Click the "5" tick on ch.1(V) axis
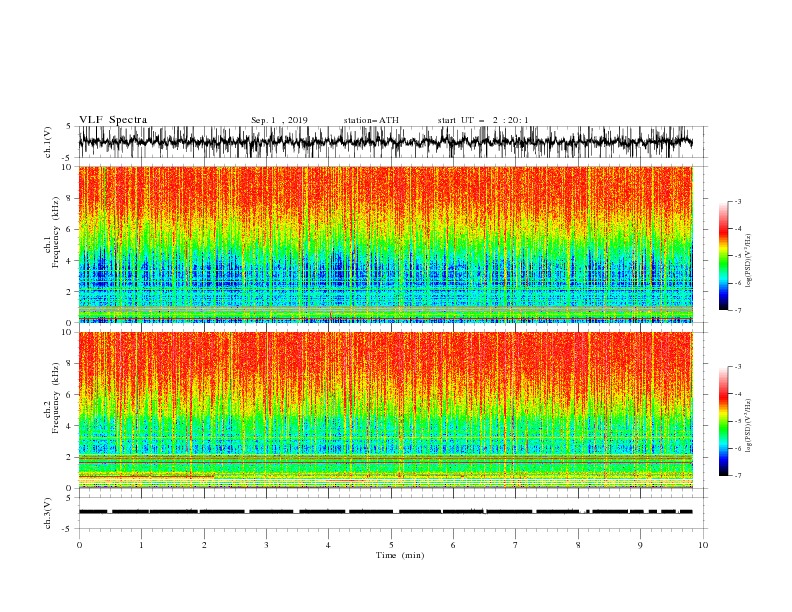This screenshot has width=792, height=612. click(x=69, y=127)
